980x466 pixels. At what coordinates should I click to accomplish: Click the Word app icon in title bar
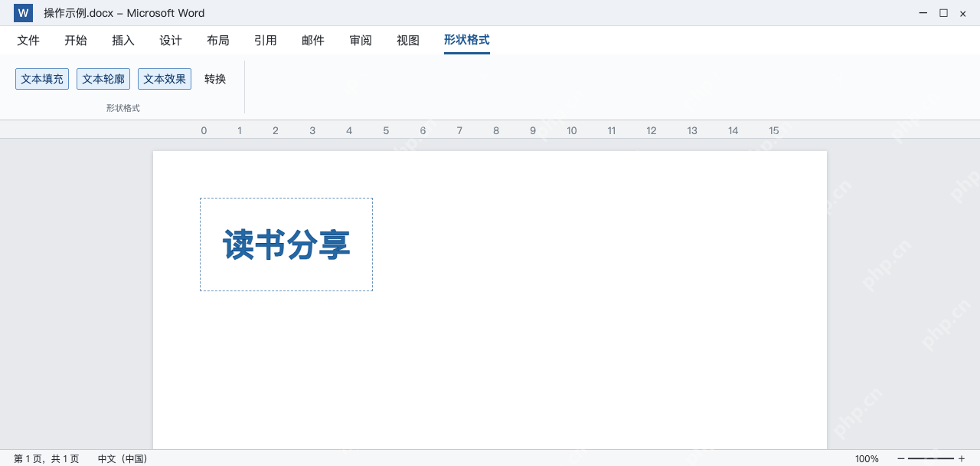(x=23, y=13)
